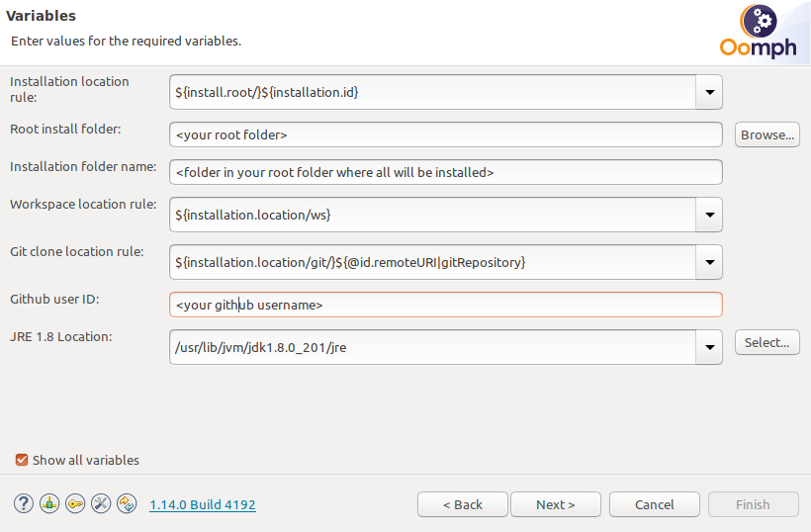Open the 1.14.0 Build 4192 link

pos(203,504)
